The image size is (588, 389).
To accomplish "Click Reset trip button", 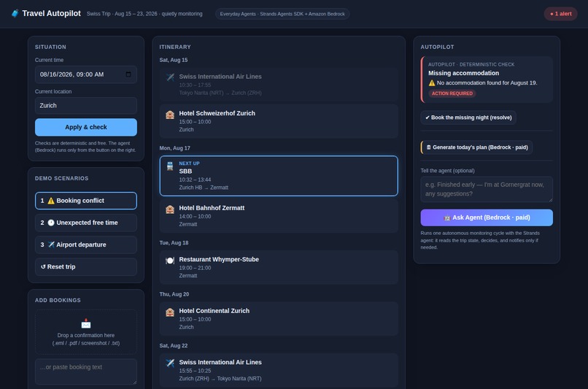I will [x=86, y=266].
